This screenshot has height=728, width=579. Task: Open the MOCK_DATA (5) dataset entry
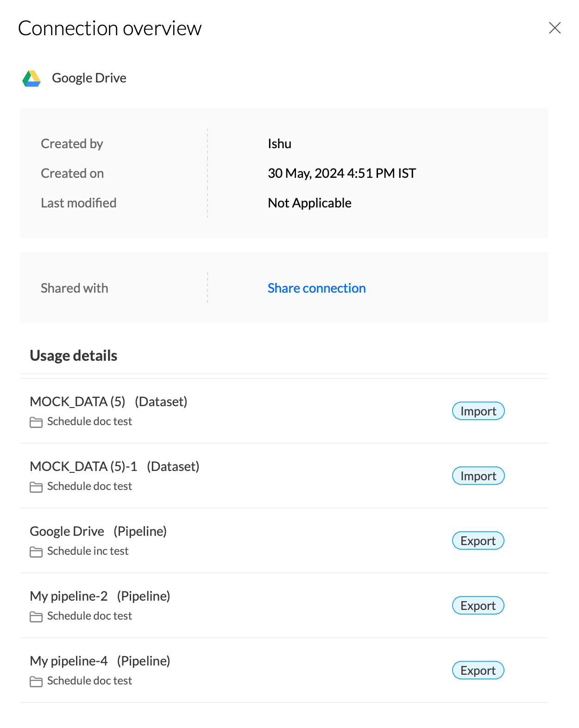click(77, 402)
